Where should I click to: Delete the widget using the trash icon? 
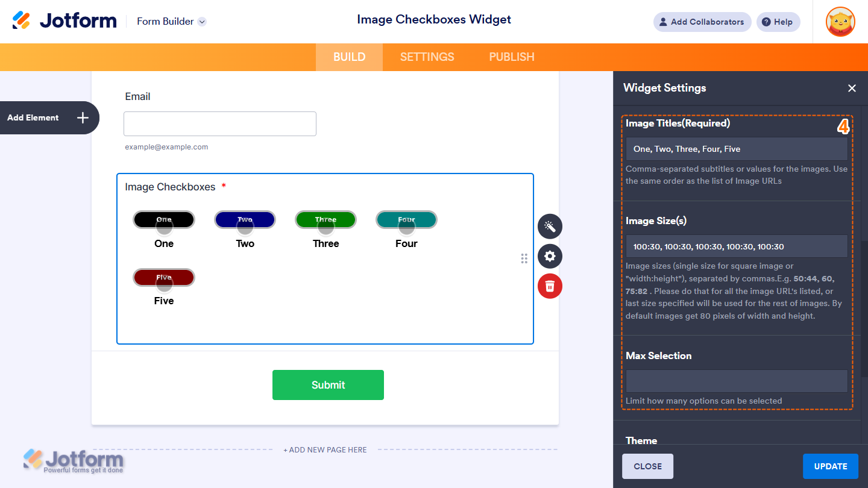pyautogui.click(x=549, y=286)
